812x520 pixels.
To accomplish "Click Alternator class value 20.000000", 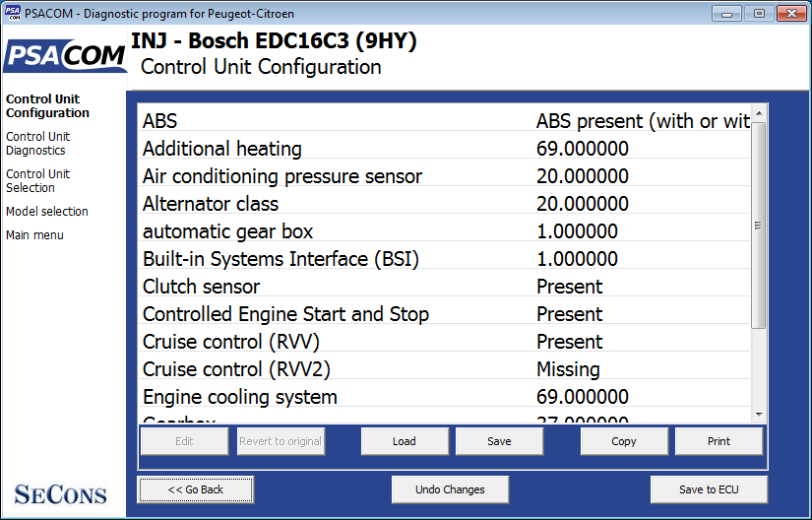I will click(x=583, y=204).
